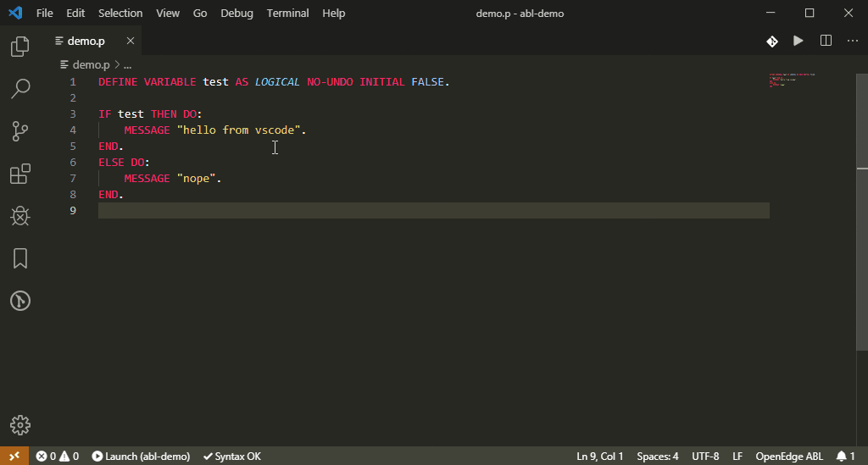Open the Git Graph style sidebar icon
The height and width of the screenshot is (465, 868).
(20, 301)
